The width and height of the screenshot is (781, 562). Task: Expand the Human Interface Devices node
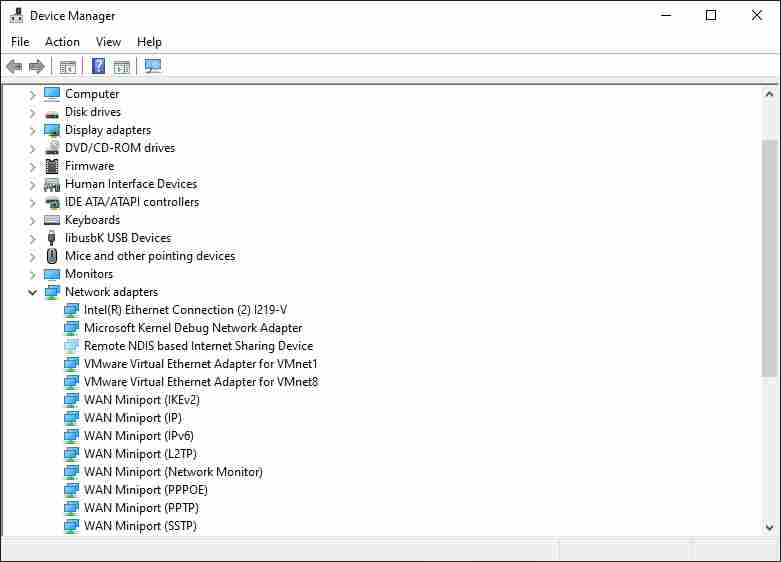point(32,184)
